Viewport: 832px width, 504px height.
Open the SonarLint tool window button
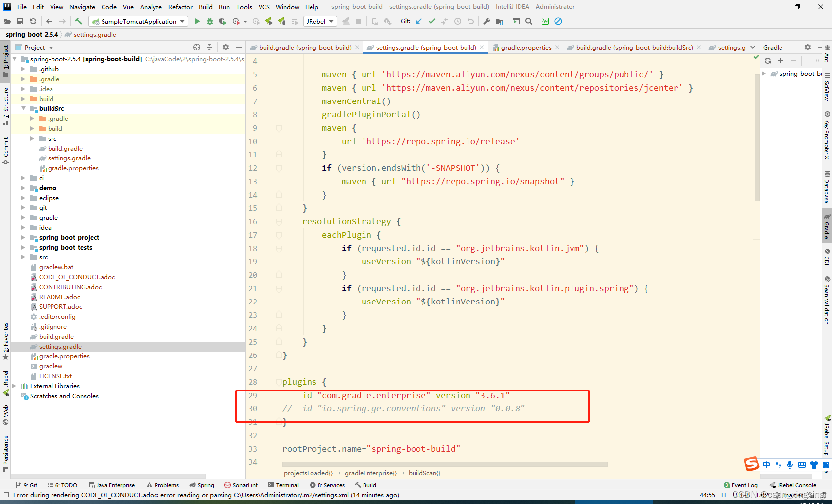(x=241, y=485)
